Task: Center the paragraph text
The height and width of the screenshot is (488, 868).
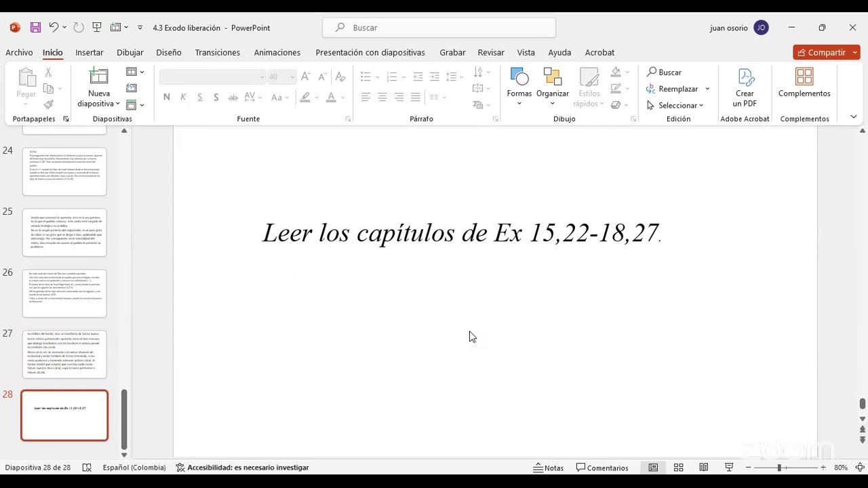Action: click(382, 97)
